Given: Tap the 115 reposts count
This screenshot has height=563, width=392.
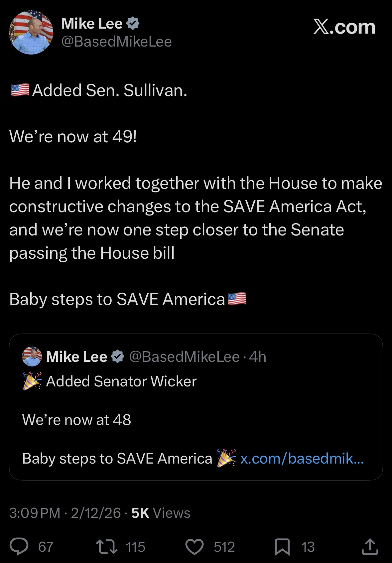Looking at the screenshot, I should click(136, 547).
